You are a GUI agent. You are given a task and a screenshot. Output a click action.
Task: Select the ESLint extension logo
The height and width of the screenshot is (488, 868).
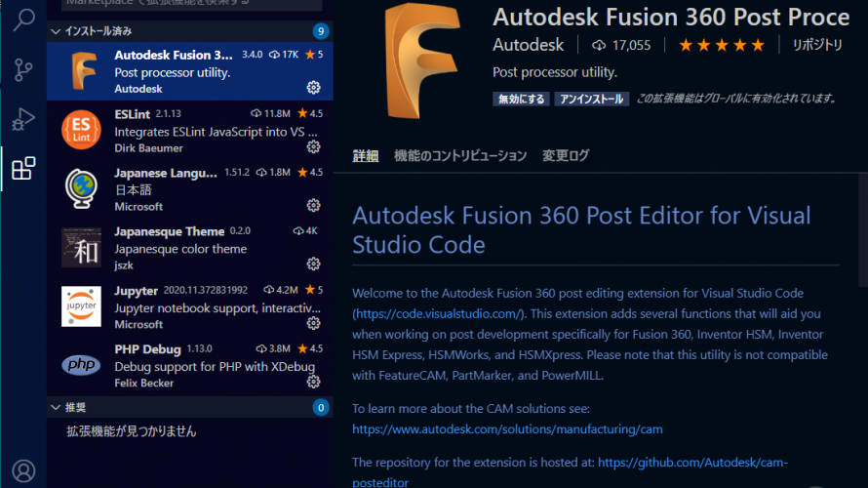click(81, 130)
